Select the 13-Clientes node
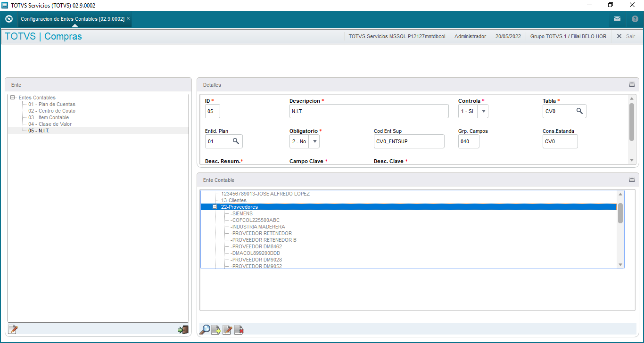This screenshot has height=343, width=644. pyautogui.click(x=234, y=200)
